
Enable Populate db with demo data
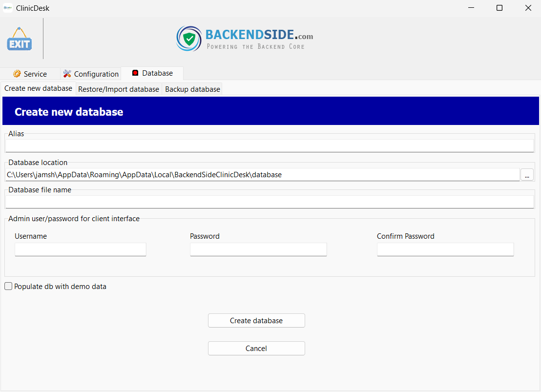8,287
